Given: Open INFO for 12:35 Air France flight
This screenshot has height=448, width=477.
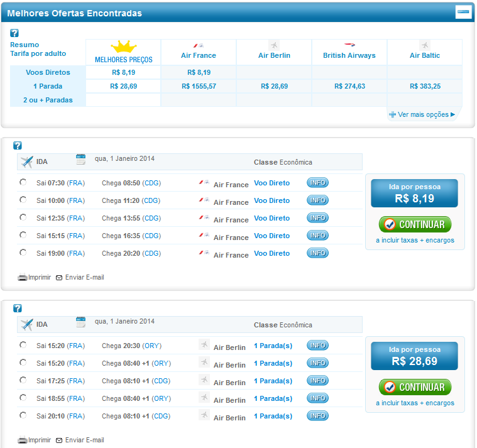Looking at the screenshot, I should pyautogui.click(x=317, y=218).
